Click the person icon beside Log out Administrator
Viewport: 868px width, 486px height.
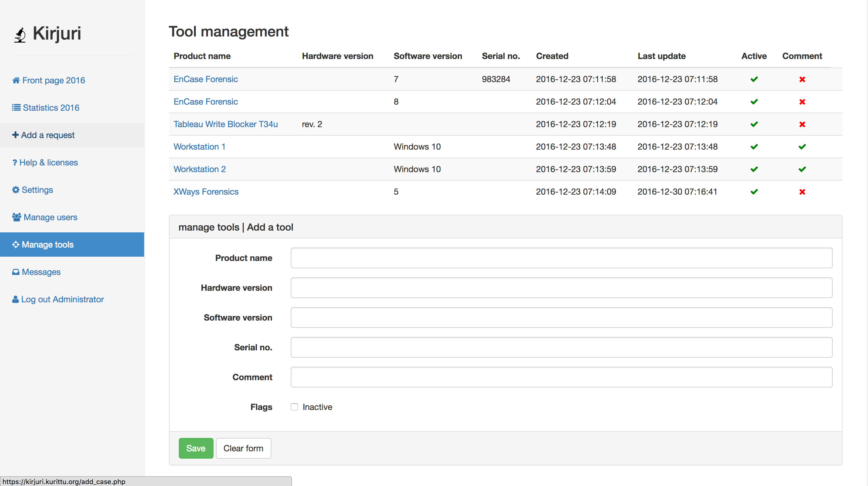coord(16,299)
